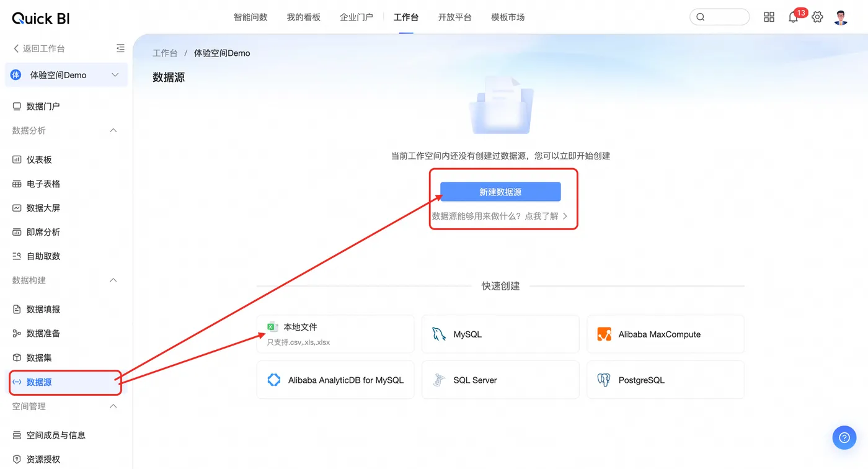Switch to the 开放平台 tab
The image size is (868, 469).
coord(455,17)
